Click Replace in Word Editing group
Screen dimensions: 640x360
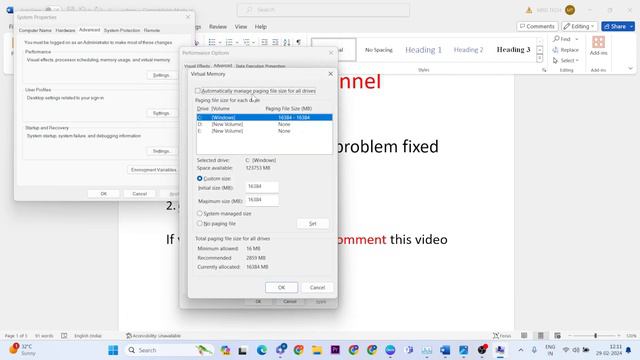(x=566, y=50)
